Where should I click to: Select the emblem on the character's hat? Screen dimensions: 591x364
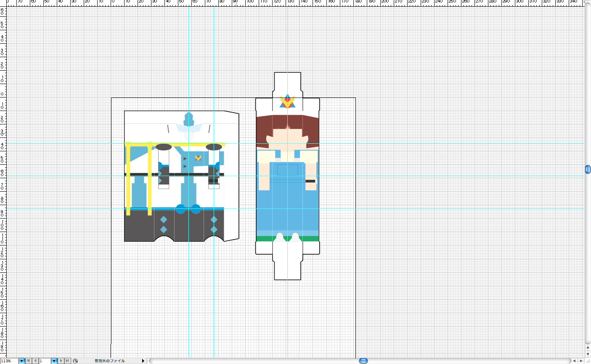coord(287,101)
